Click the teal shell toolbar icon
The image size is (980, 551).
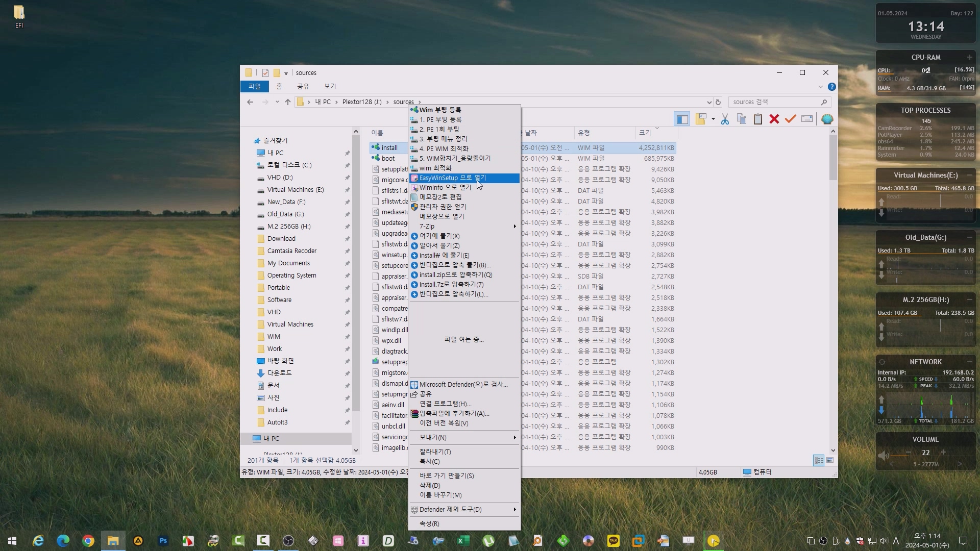point(827,119)
